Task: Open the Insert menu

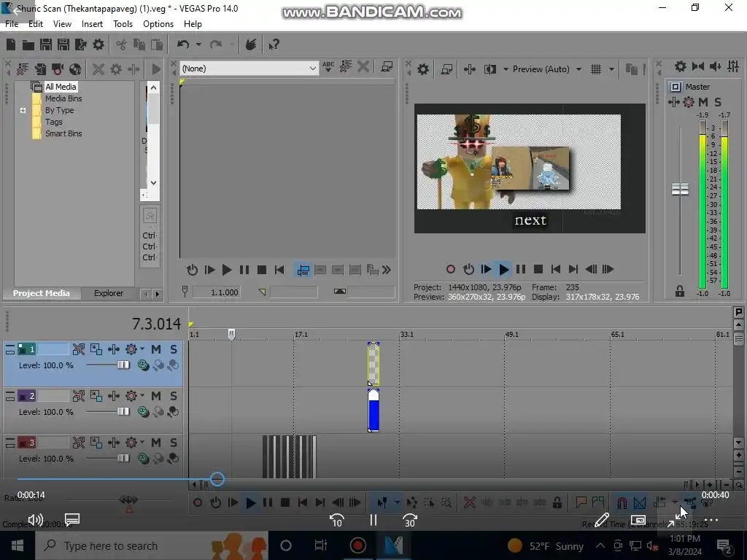Action: (x=92, y=24)
